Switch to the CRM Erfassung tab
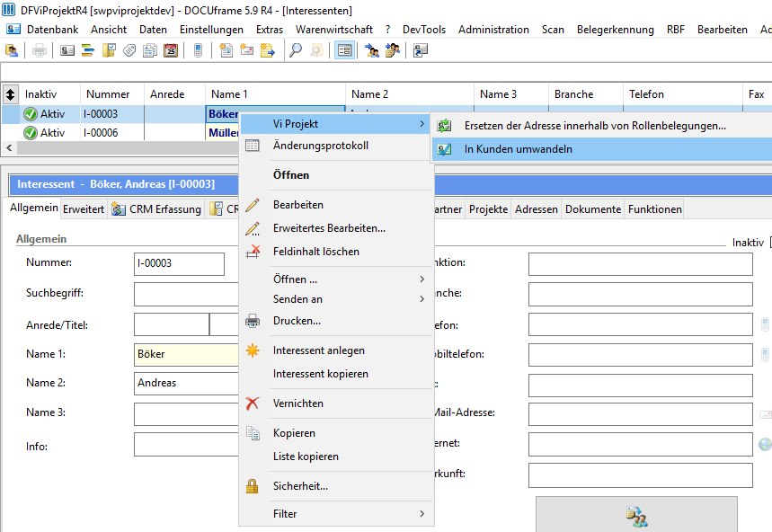The height and width of the screenshot is (532, 772). [156, 209]
